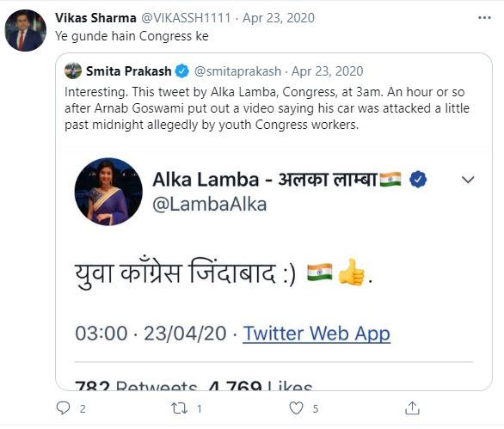Click the reply speech bubble icon
This screenshot has height=429, width=504.
[x=63, y=408]
